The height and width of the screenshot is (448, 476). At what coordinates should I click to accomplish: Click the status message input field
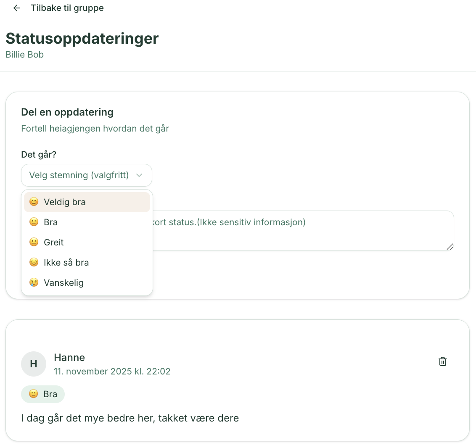pos(294,230)
